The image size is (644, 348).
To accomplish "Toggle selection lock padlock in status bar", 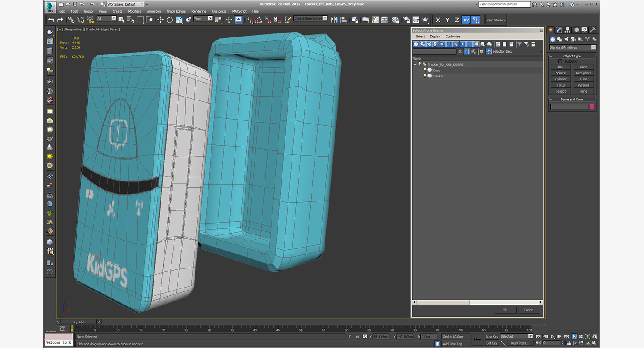I will pos(357,337).
